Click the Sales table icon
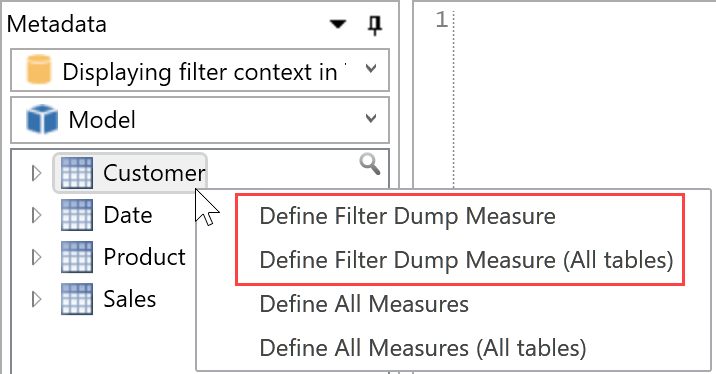 point(77,299)
